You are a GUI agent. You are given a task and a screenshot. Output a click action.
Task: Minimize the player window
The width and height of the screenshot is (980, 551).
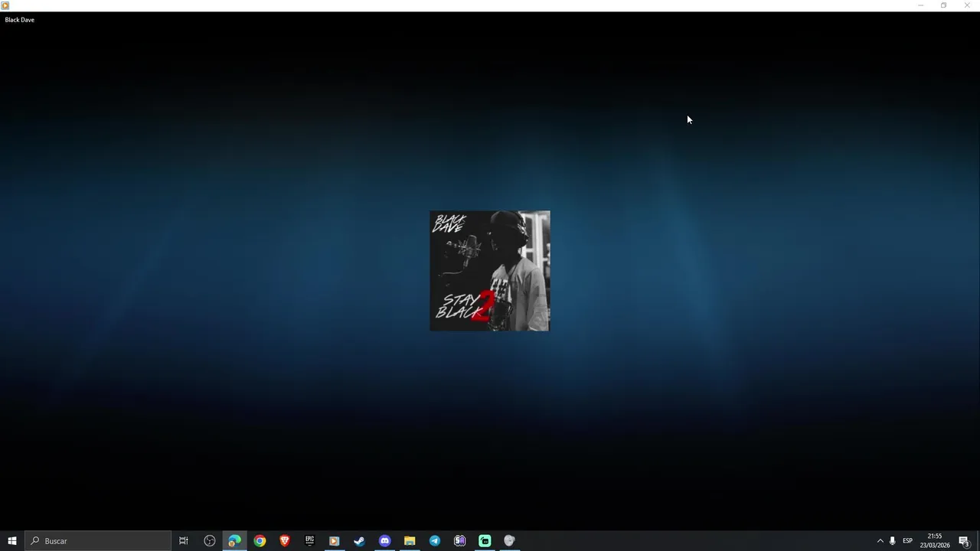(x=920, y=5)
